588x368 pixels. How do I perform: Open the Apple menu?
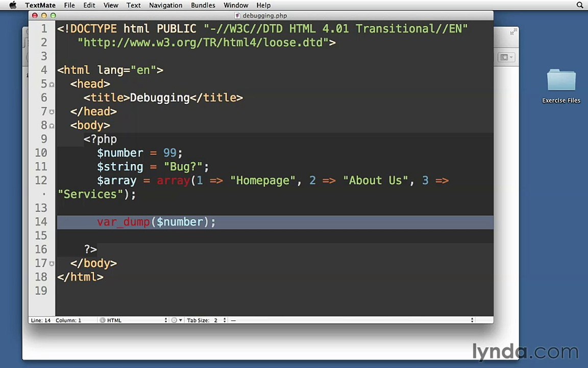pos(13,5)
